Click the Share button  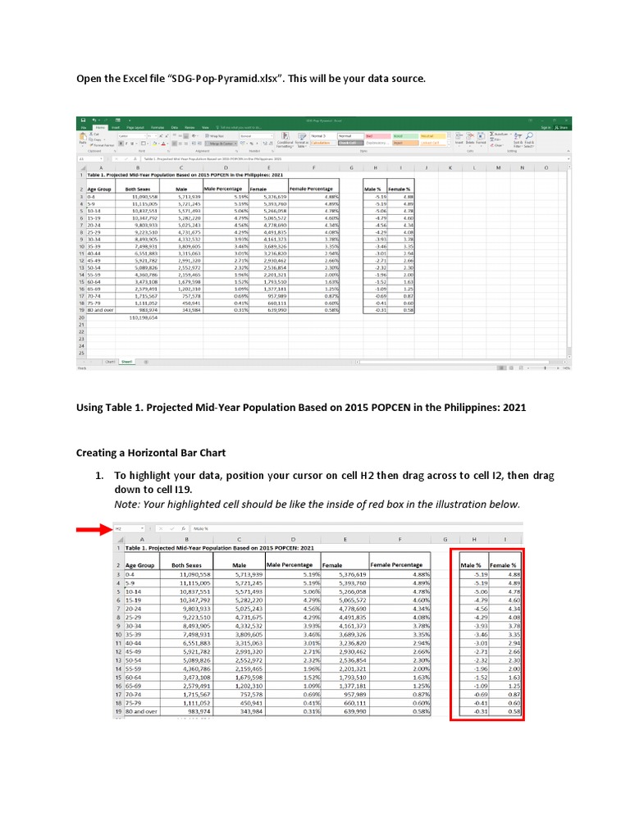[561, 127]
